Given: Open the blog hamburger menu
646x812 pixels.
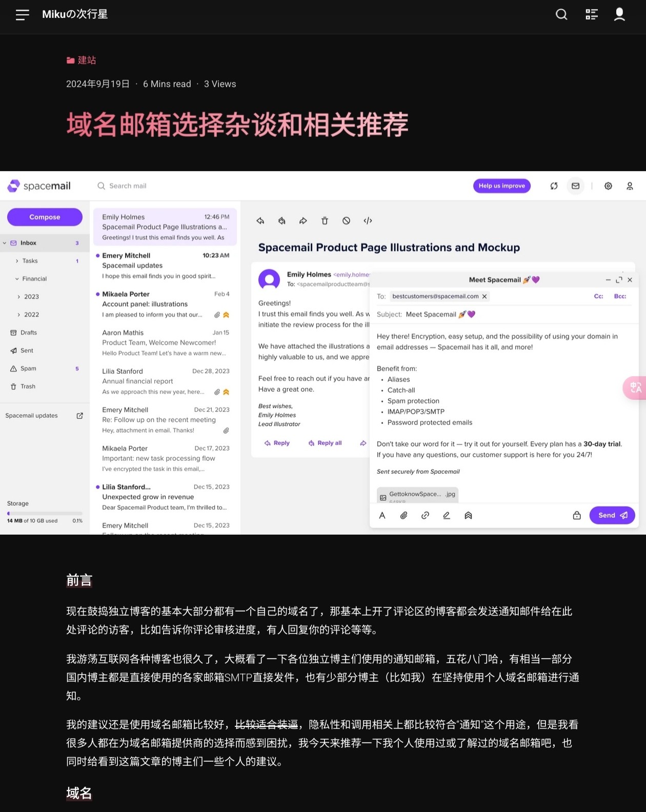Looking at the screenshot, I should click(22, 15).
